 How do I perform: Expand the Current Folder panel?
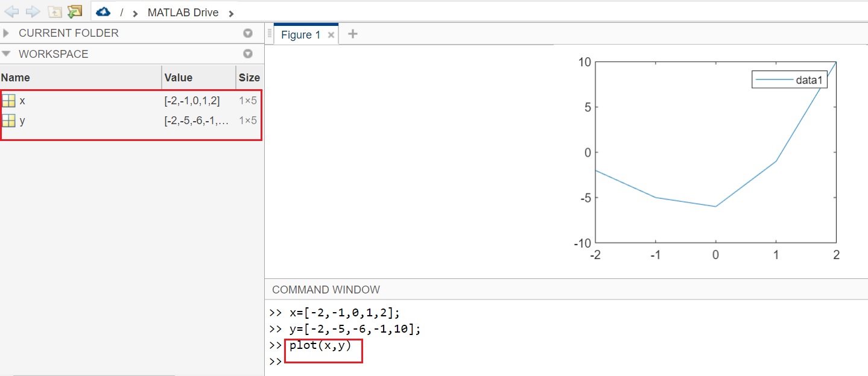tap(6, 33)
